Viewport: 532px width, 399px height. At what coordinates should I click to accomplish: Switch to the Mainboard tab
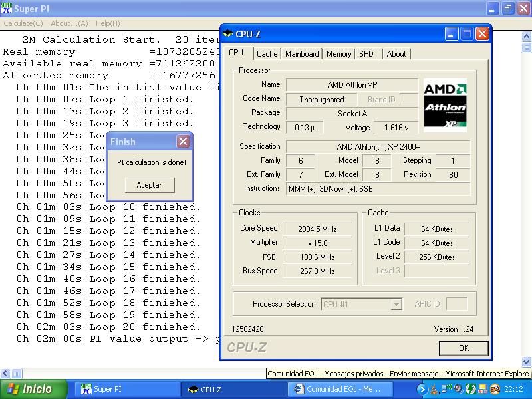302,54
